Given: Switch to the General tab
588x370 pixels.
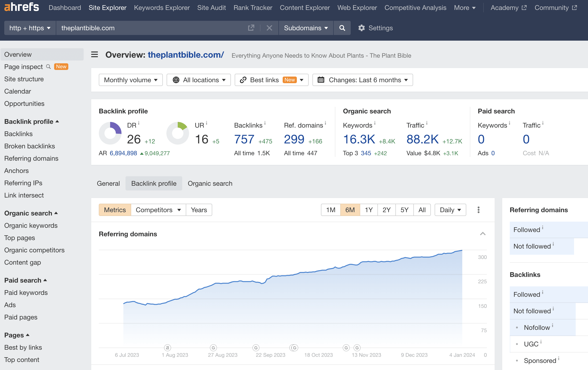Looking at the screenshot, I should pyautogui.click(x=108, y=184).
